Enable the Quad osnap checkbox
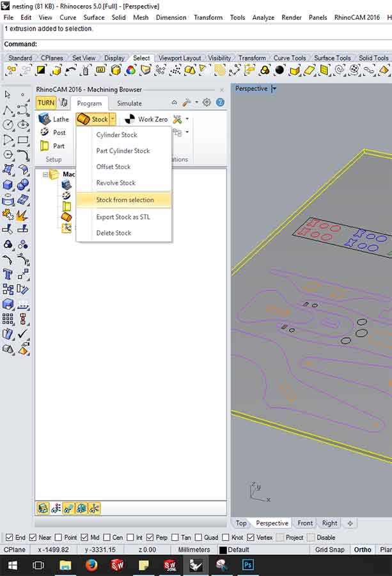 [198, 538]
